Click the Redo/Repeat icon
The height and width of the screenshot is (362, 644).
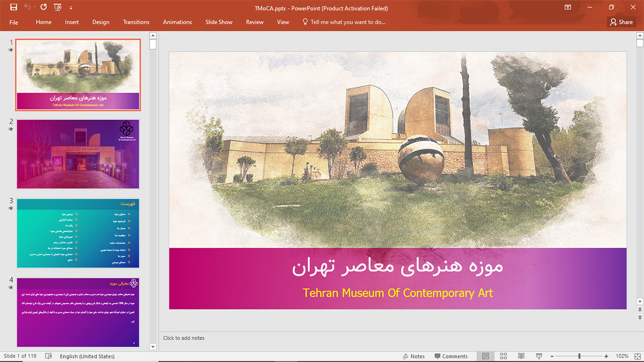[x=44, y=7]
